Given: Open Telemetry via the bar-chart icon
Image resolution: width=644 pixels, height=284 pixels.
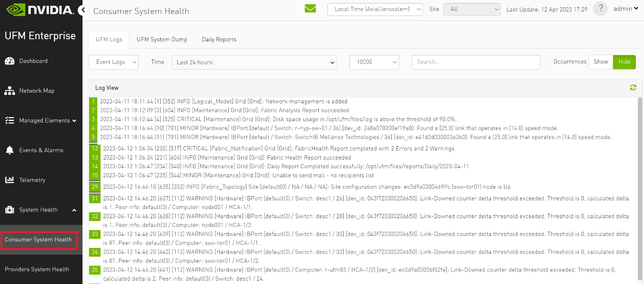Looking at the screenshot, I should tap(11, 180).
